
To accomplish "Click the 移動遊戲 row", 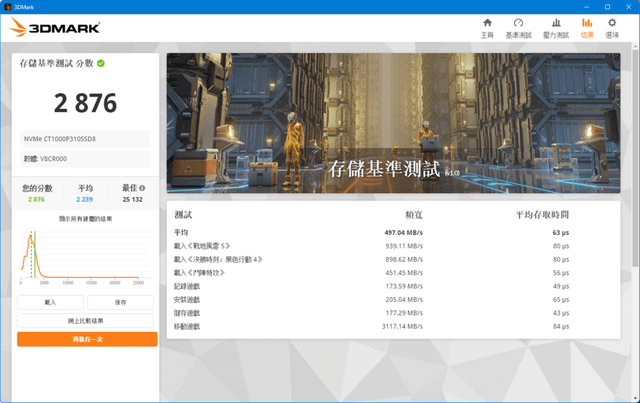I will [371, 326].
